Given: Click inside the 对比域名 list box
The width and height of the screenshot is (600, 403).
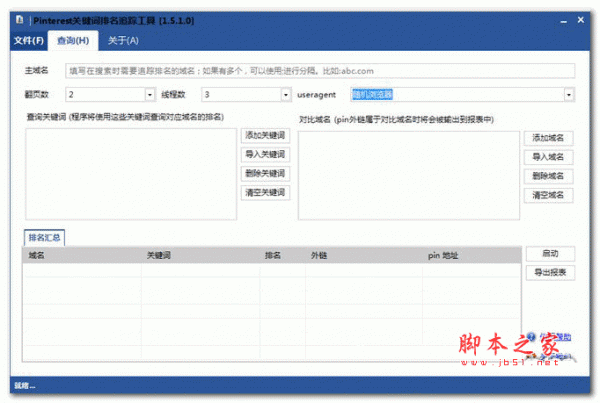Looking at the screenshot, I should (x=409, y=176).
